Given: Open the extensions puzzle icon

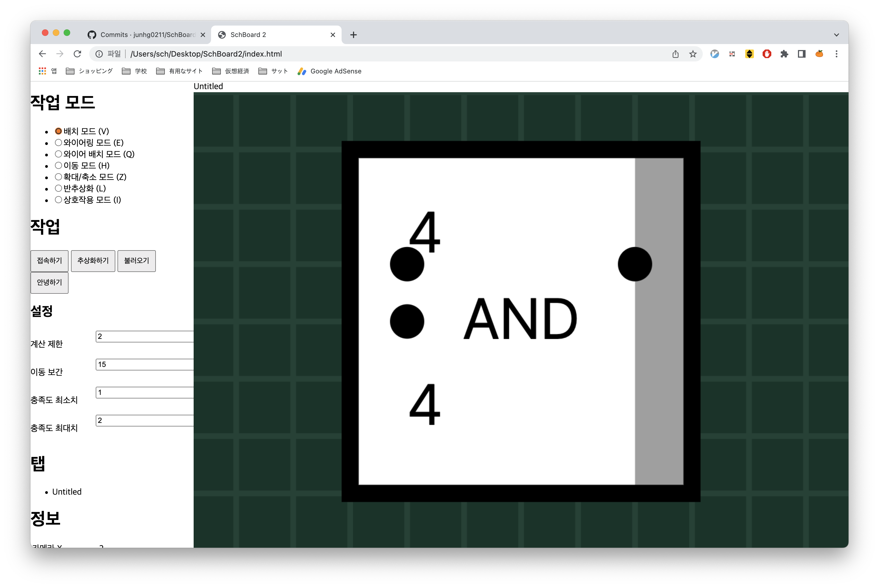Looking at the screenshot, I should [784, 54].
